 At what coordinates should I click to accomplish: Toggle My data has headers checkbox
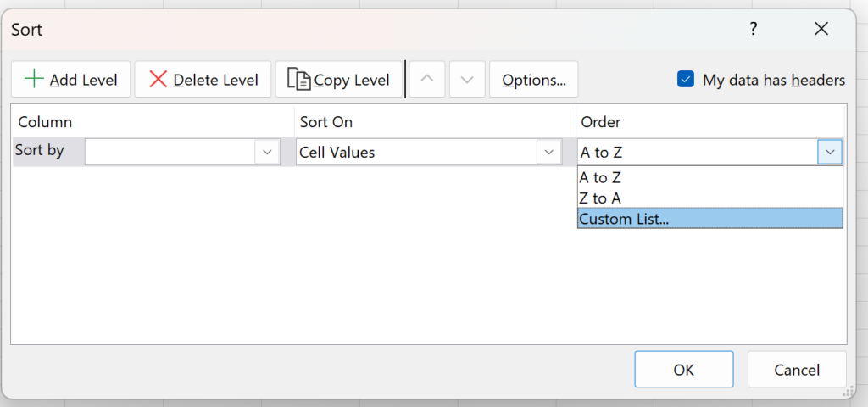point(685,80)
